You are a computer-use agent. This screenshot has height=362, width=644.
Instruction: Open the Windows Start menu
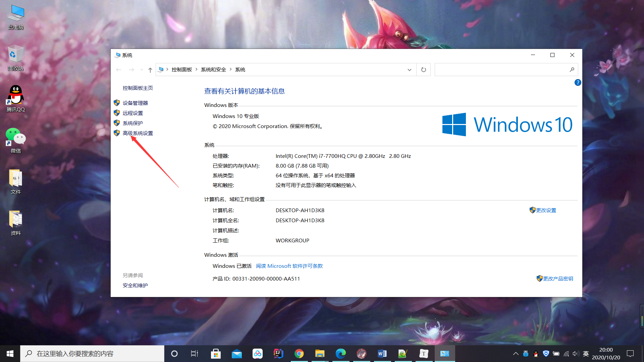point(10,354)
